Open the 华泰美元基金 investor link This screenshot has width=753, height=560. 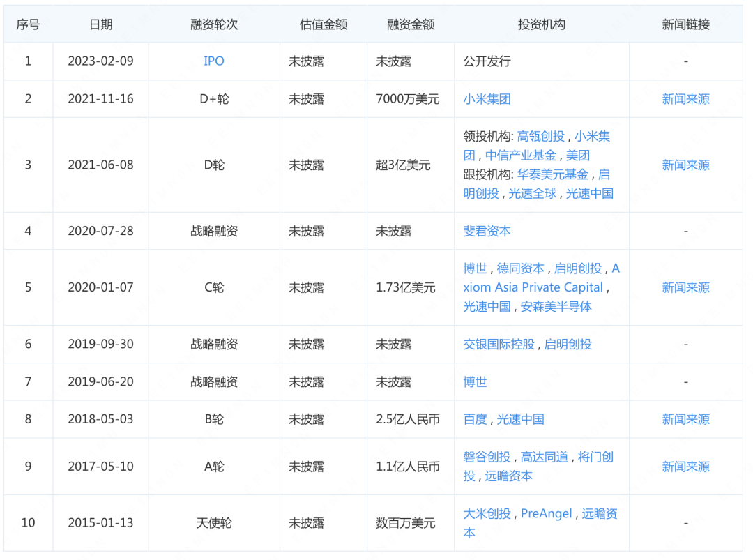(x=552, y=174)
